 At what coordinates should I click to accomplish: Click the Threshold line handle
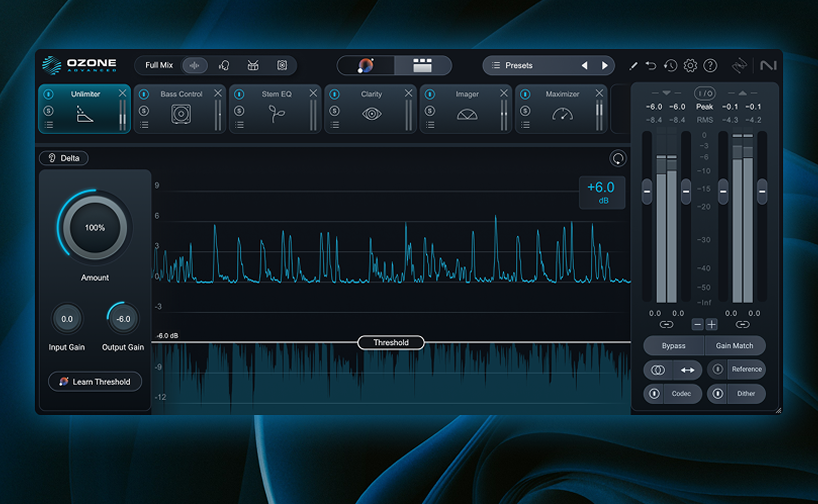point(391,342)
